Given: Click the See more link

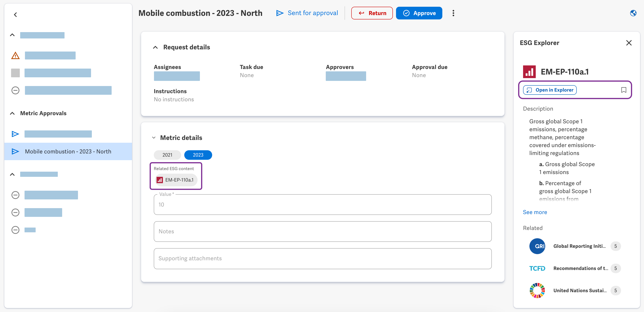Looking at the screenshot, I should click(535, 212).
